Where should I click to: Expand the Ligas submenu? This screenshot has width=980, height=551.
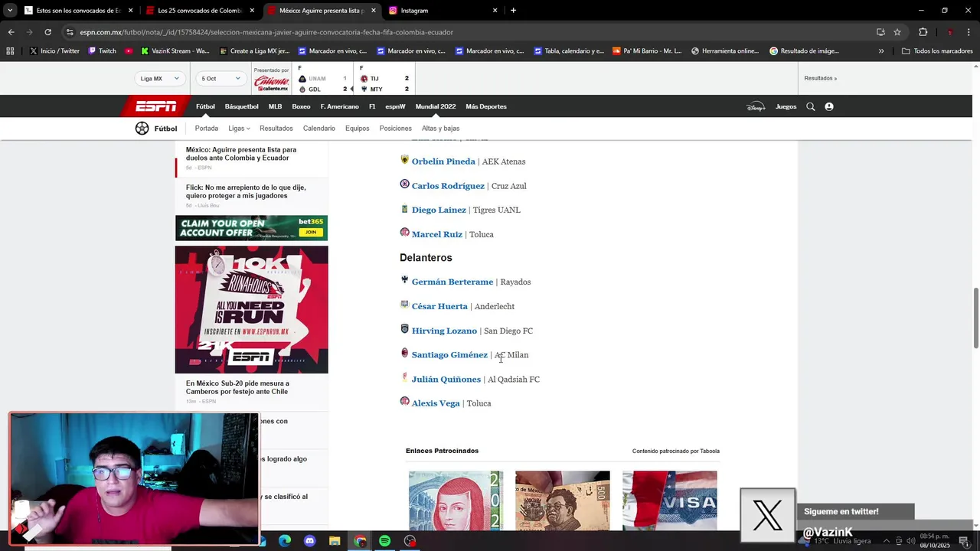pyautogui.click(x=239, y=129)
